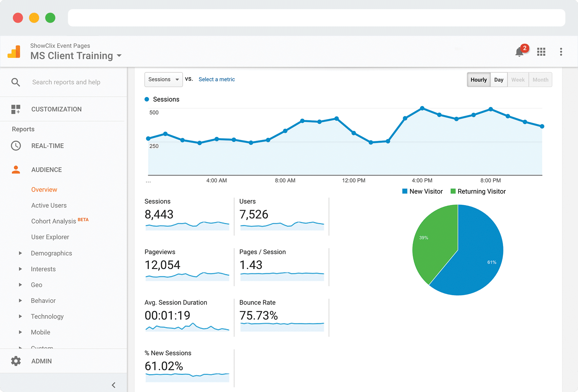Screen dimensions: 578x392
Task: Click the peak data point near 4:00 PM
Action: pyautogui.click(x=422, y=108)
